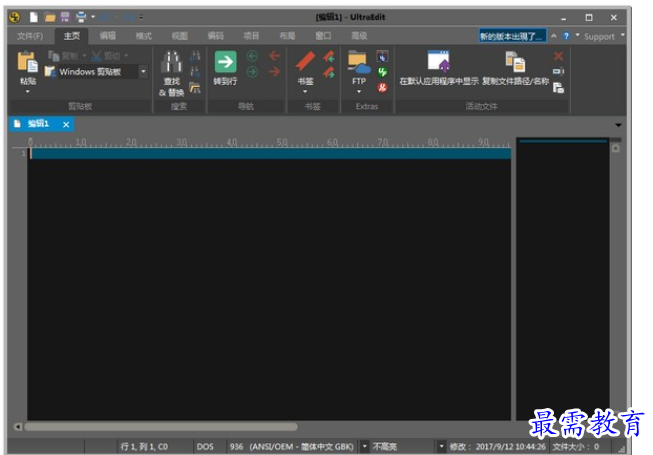Click the find in files folder icon
653x455 pixels.
195,88
